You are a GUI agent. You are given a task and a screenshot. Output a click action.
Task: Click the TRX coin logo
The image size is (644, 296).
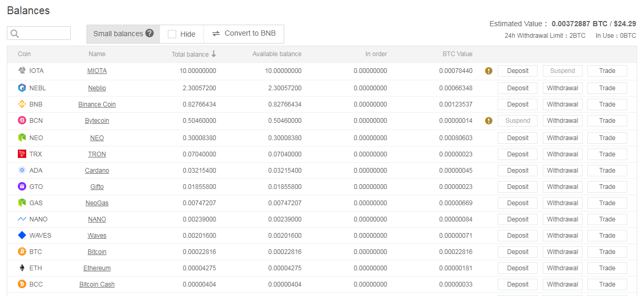[22, 154]
